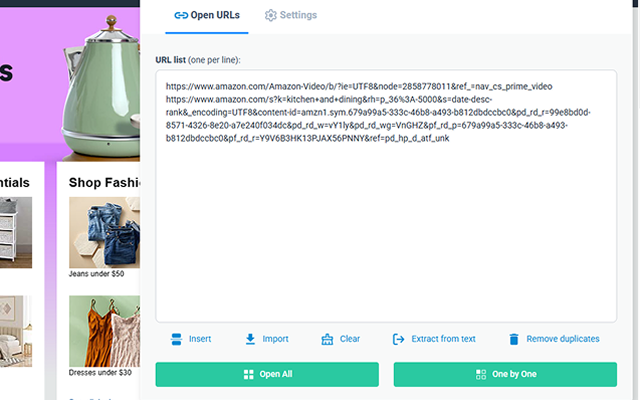Click the green Open All button
Viewport: 640px width, 400px height.
(x=267, y=374)
